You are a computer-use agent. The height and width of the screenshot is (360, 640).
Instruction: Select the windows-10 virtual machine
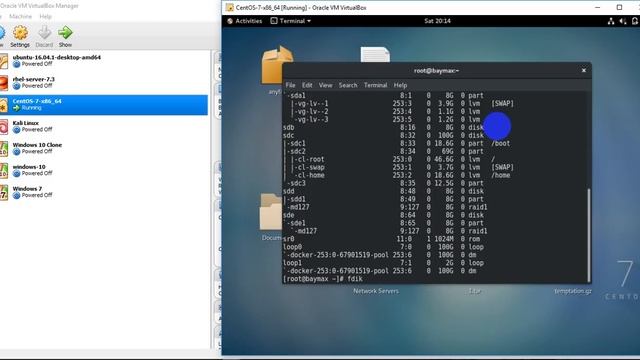click(x=104, y=170)
